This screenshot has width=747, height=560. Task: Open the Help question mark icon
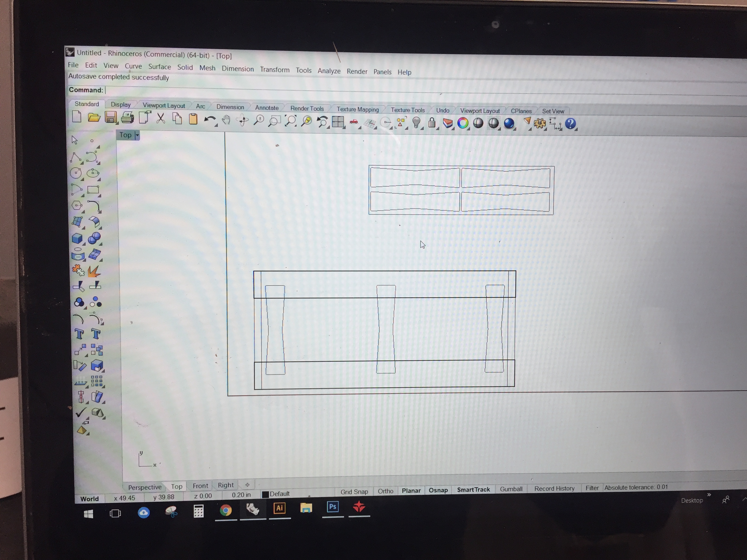[x=570, y=124]
